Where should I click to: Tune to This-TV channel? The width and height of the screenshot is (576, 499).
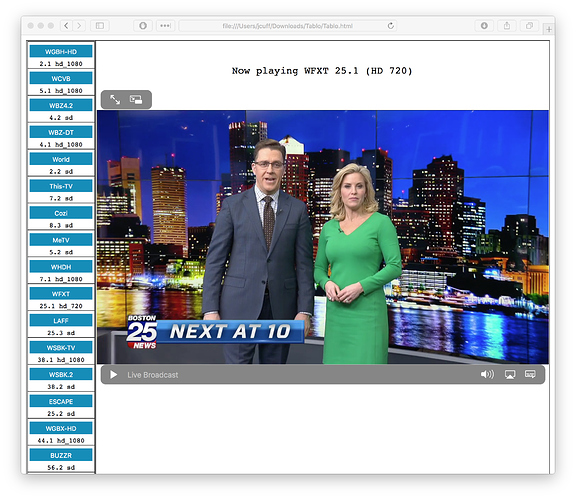61,186
